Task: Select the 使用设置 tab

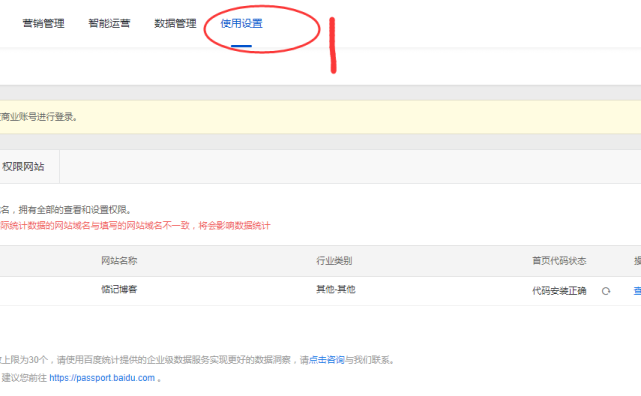Action: pos(241,23)
